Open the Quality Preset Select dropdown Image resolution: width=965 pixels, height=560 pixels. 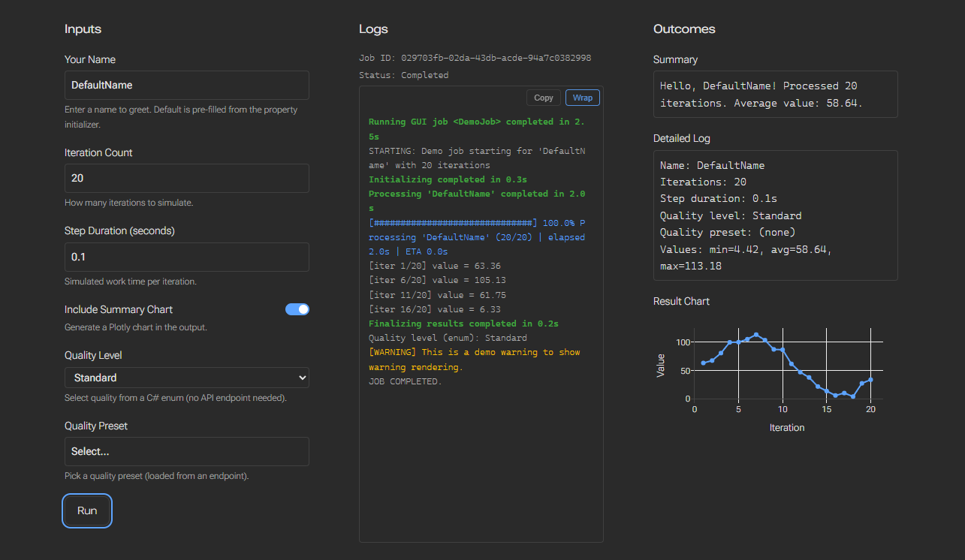coord(186,451)
